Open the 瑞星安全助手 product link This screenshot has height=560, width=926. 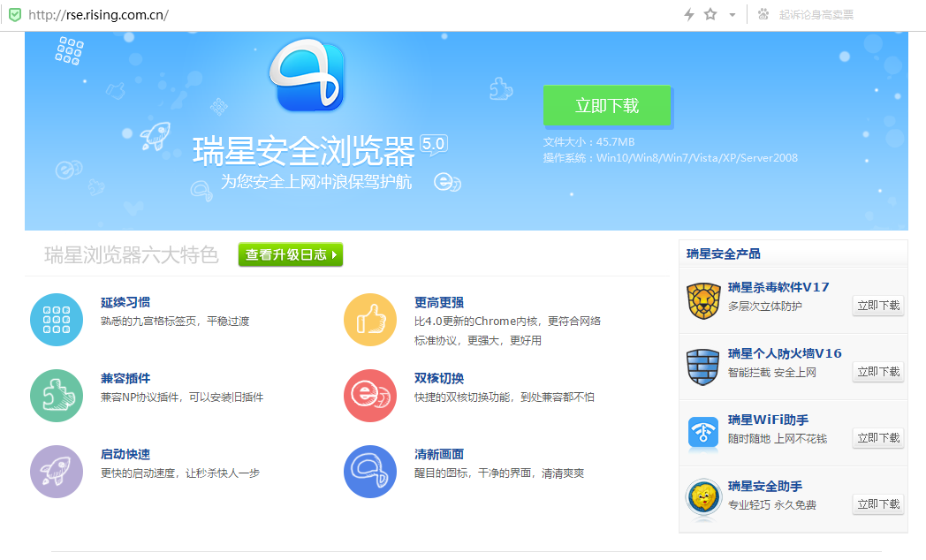point(765,486)
